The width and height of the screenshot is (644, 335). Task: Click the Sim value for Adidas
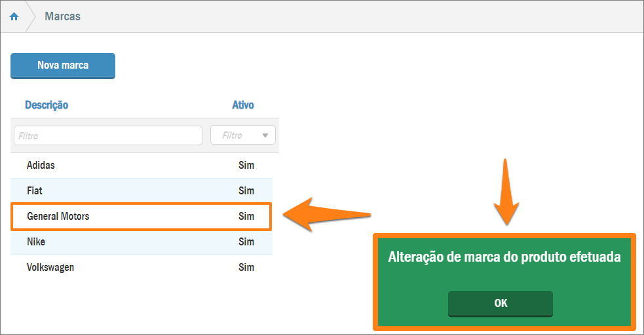click(x=246, y=166)
